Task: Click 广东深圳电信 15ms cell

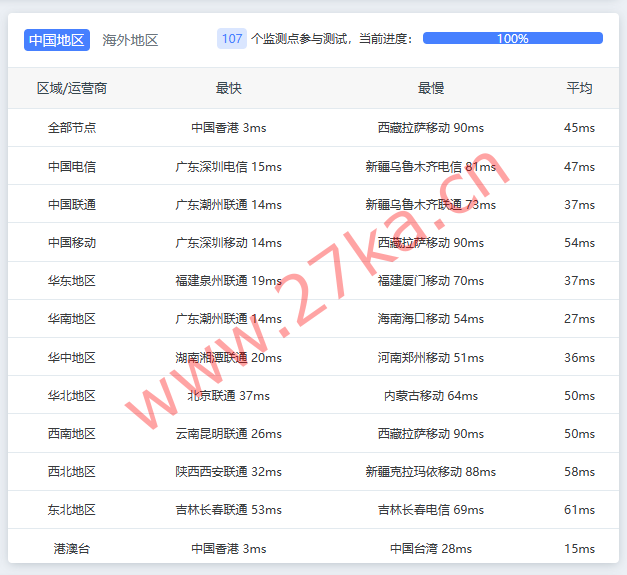Action: 229,166
